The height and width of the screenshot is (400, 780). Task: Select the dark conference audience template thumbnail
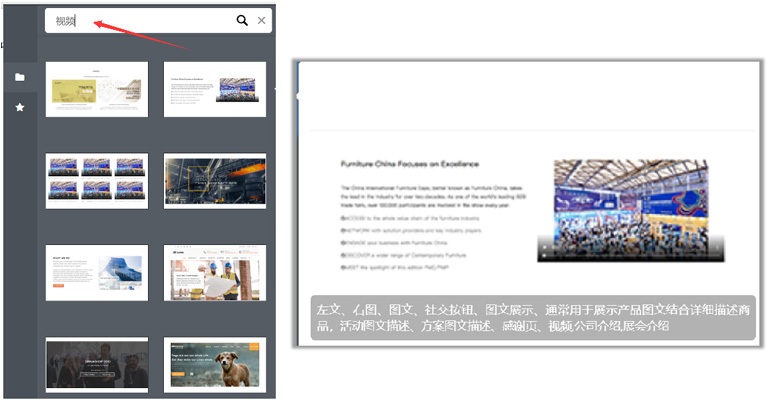click(97, 363)
